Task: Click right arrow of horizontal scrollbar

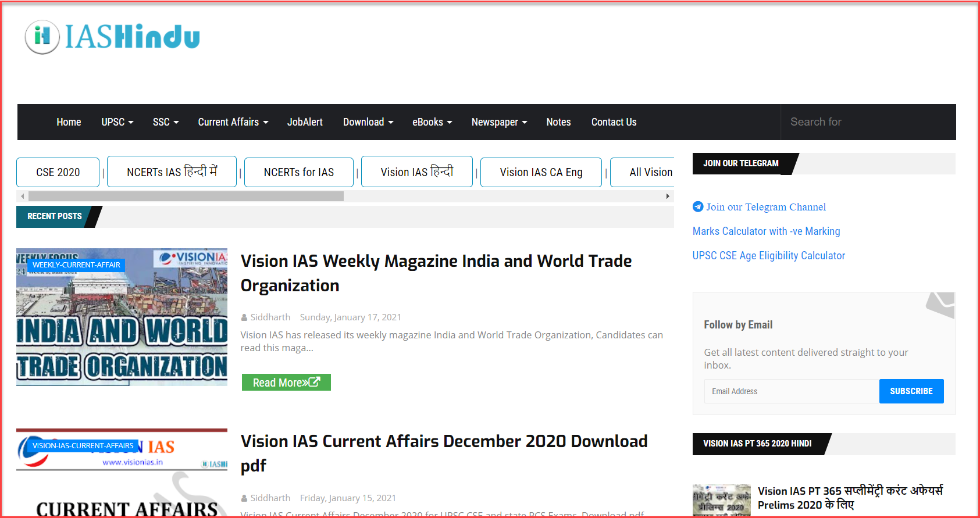Action: point(668,197)
